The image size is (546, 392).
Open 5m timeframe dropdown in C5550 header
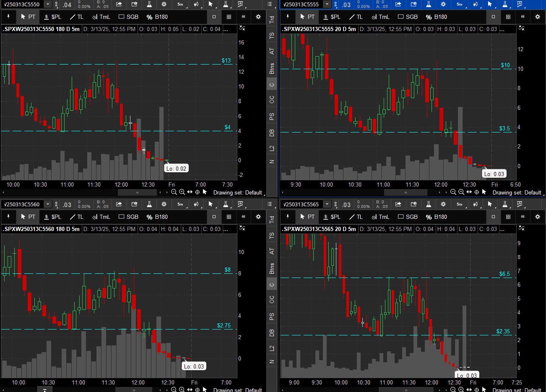180,4
